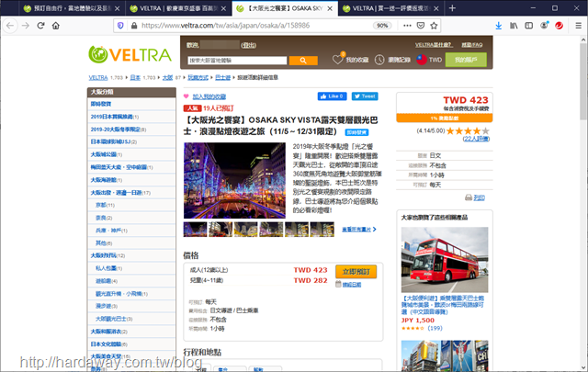Toggle the Firefox sidebar icon
This screenshot has width=588, height=372.
pyautogui.click(x=529, y=26)
